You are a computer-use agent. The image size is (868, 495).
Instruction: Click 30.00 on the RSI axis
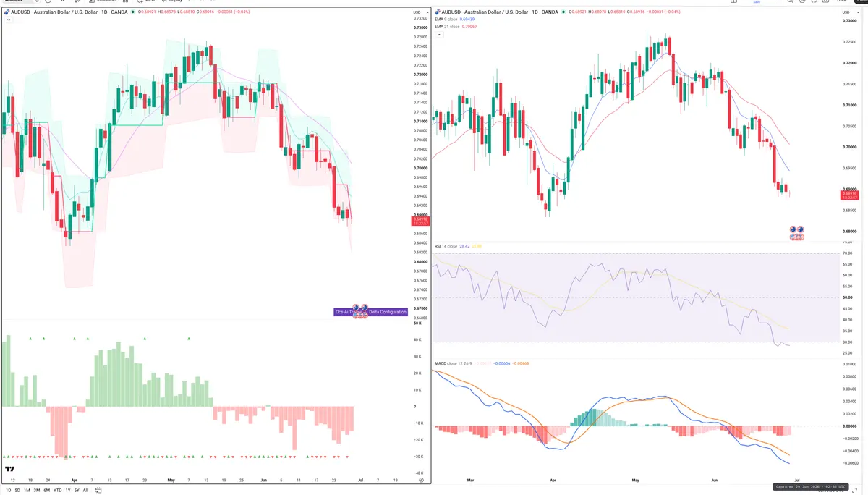pyautogui.click(x=847, y=342)
